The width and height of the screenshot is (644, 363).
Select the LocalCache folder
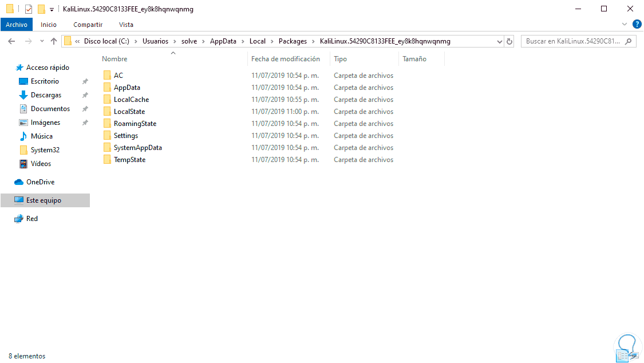coord(126,100)
